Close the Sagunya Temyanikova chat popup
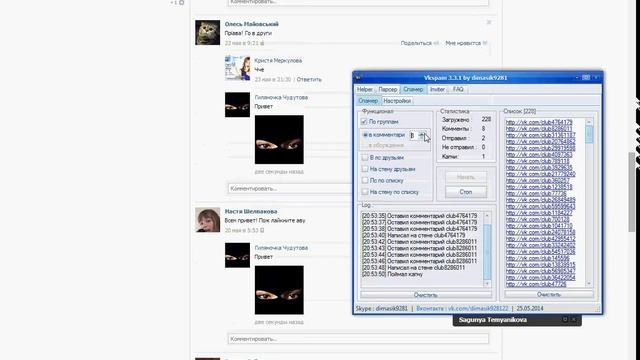Image resolution: width=640 pixels, height=360 pixels. 574,320
